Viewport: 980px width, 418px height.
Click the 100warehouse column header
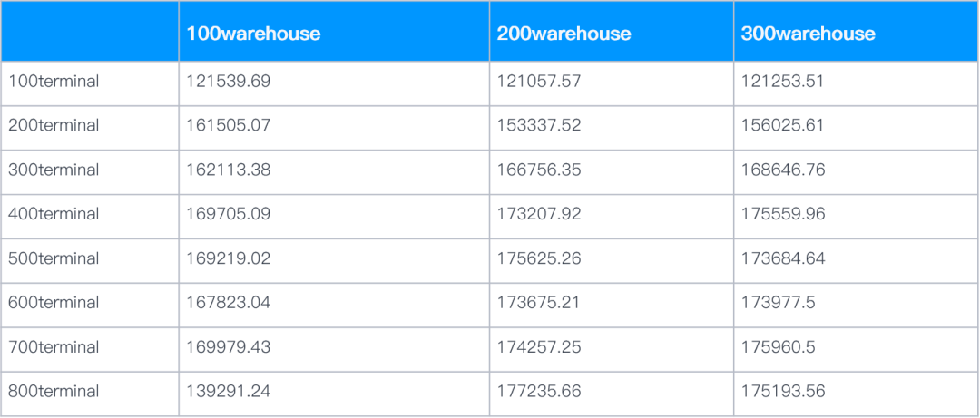pyautogui.click(x=253, y=34)
